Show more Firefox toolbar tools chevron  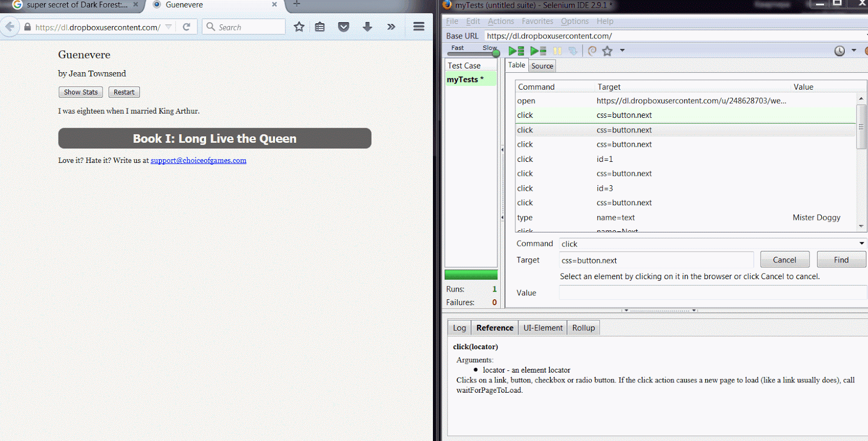tap(391, 27)
